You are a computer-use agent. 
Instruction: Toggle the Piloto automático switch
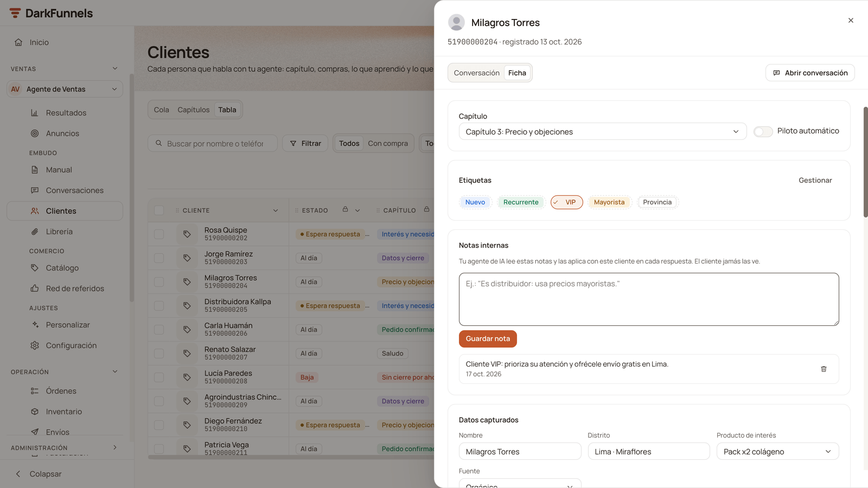[x=763, y=132]
